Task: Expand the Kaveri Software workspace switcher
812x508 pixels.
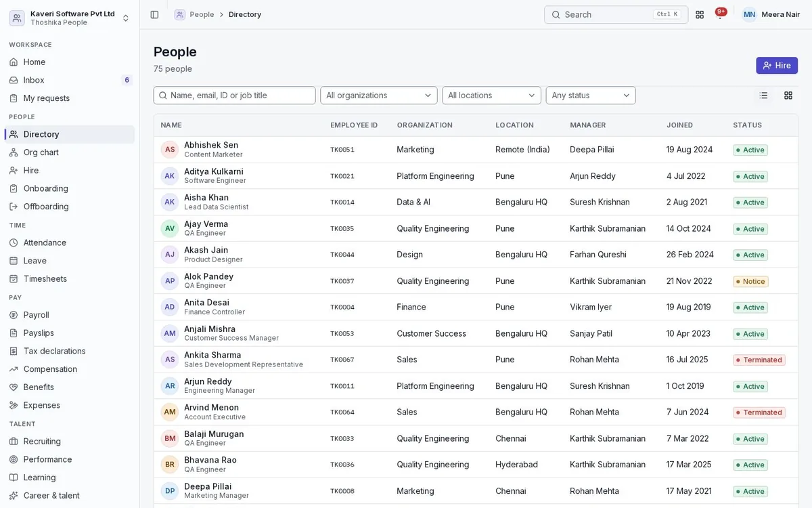Action: click(70, 18)
